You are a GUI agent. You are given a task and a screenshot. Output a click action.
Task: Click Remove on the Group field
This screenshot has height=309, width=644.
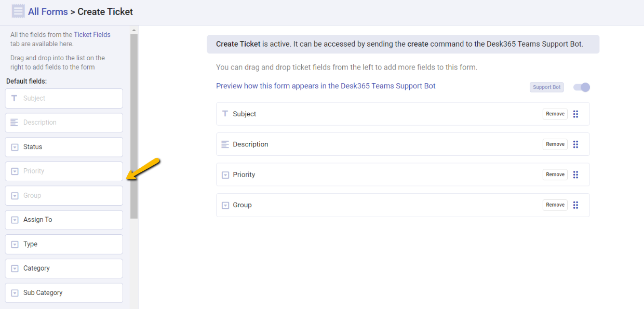pyautogui.click(x=555, y=205)
